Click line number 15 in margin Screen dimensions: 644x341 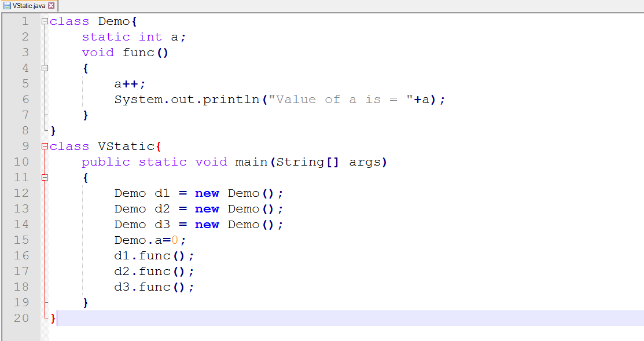point(21,240)
